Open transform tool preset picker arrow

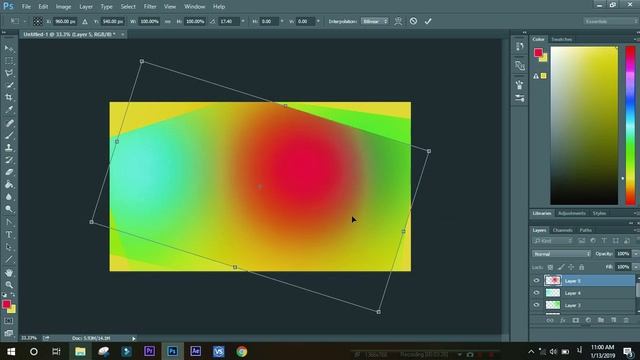(x=25, y=21)
